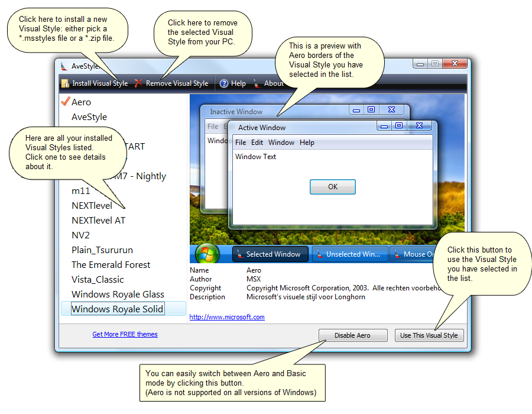Select Windows Royale Solid style
The width and height of the screenshot is (532, 414).
coord(123,309)
